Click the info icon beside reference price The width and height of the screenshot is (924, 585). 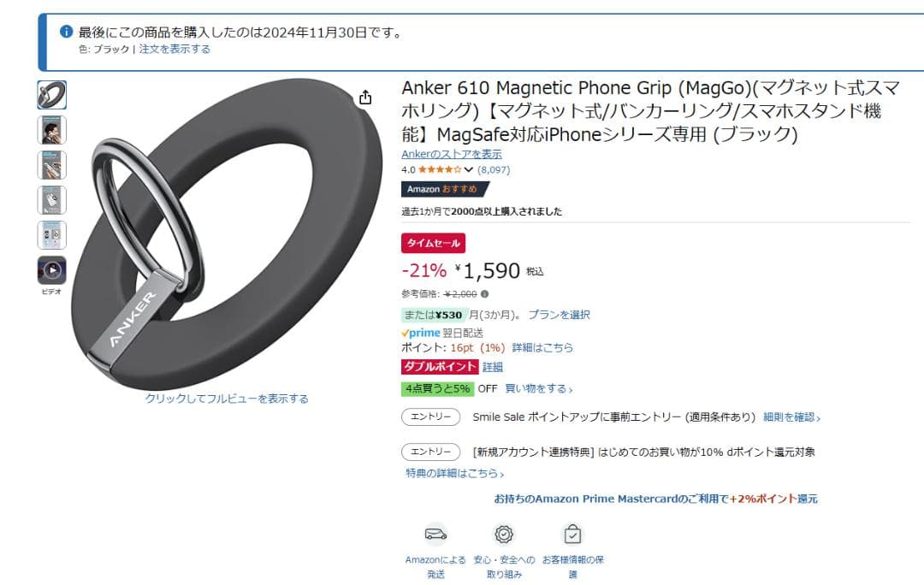tap(484, 293)
